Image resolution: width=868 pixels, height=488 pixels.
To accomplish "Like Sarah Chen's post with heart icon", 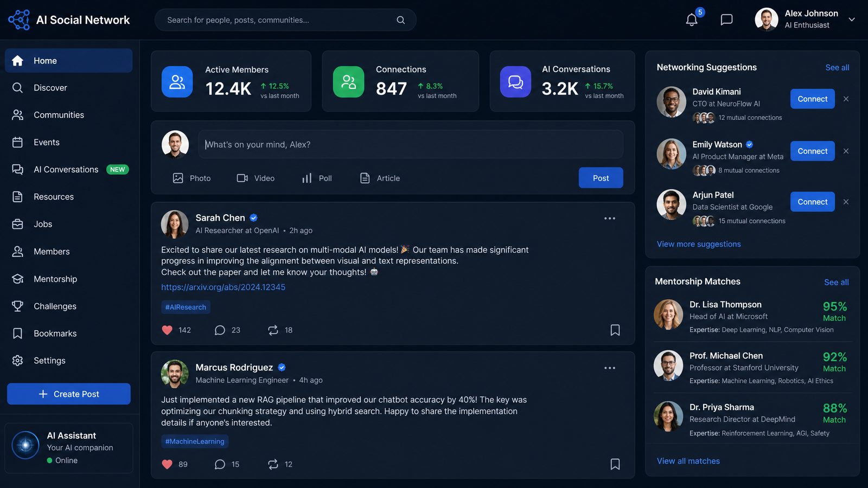I will click(x=167, y=330).
